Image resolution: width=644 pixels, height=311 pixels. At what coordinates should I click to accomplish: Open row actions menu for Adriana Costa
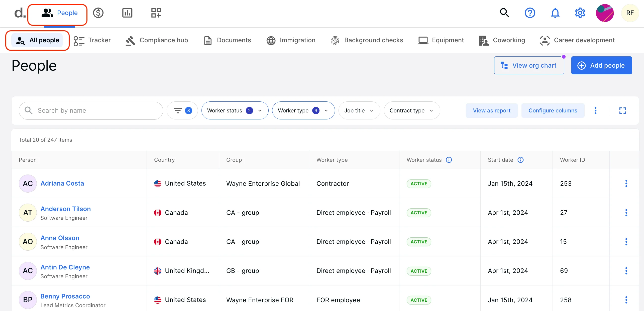pos(626,184)
